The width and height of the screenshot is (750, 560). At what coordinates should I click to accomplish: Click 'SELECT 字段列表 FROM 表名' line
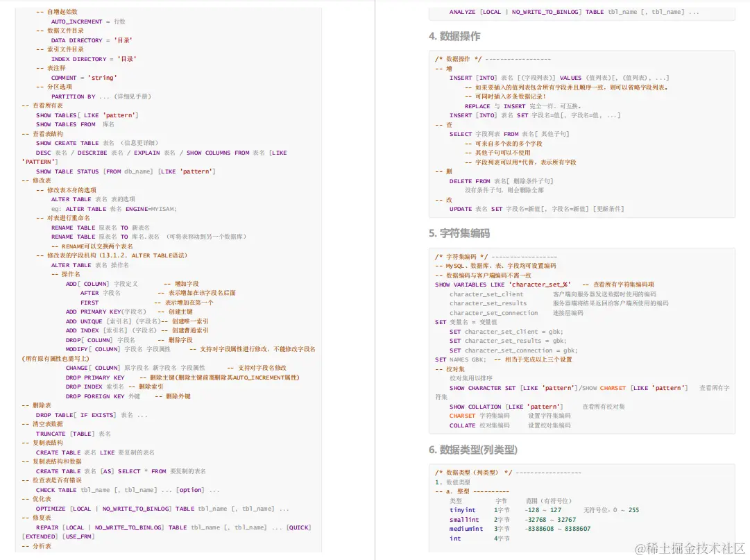509,134
